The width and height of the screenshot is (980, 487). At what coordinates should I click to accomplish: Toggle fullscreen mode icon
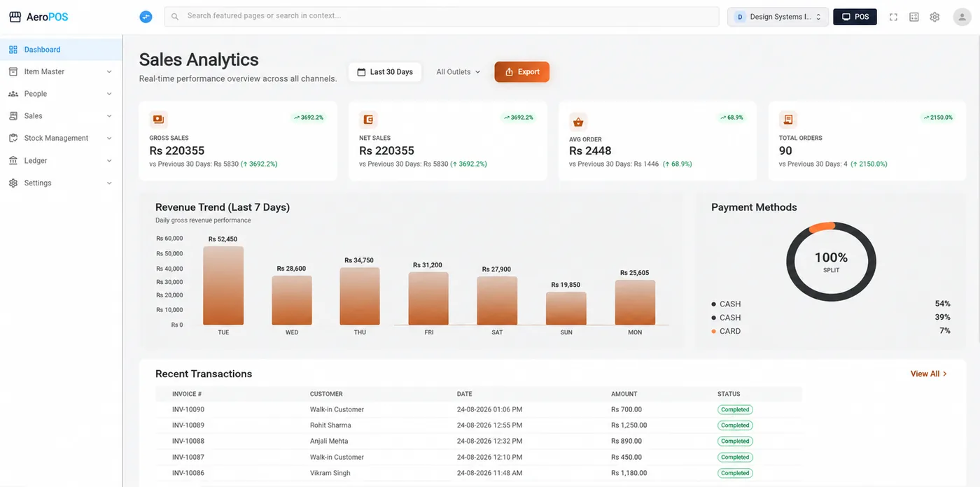click(x=893, y=17)
